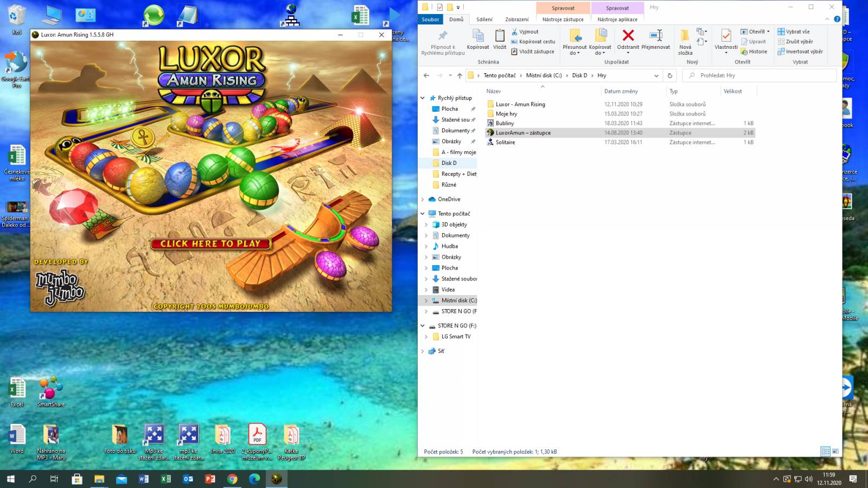
Task: Click Zrušit výběr in the ribbon
Action: click(795, 42)
